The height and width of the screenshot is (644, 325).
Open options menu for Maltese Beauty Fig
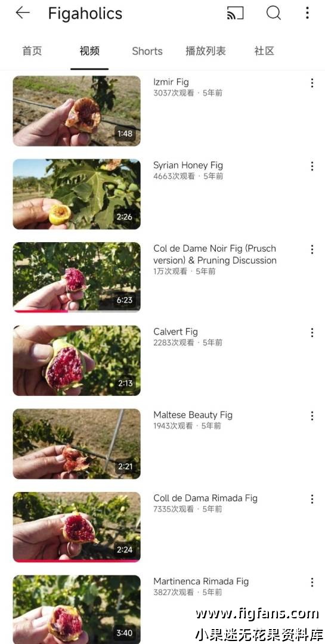pos(312,416)
